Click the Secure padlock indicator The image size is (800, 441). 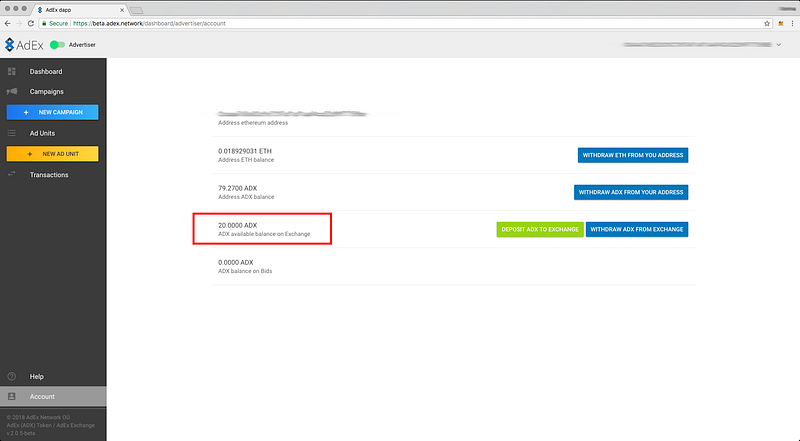pyautogui.click(x=55, y=23)
